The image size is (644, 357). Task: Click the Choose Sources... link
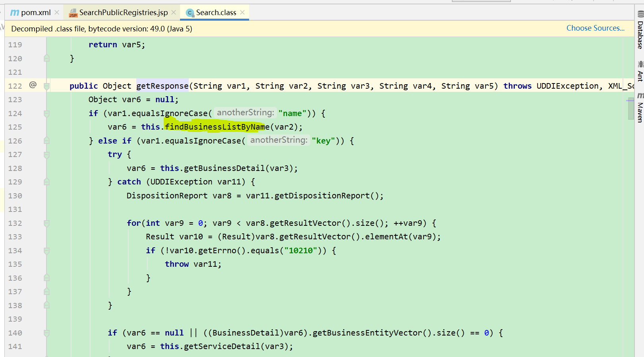[595, 28]
